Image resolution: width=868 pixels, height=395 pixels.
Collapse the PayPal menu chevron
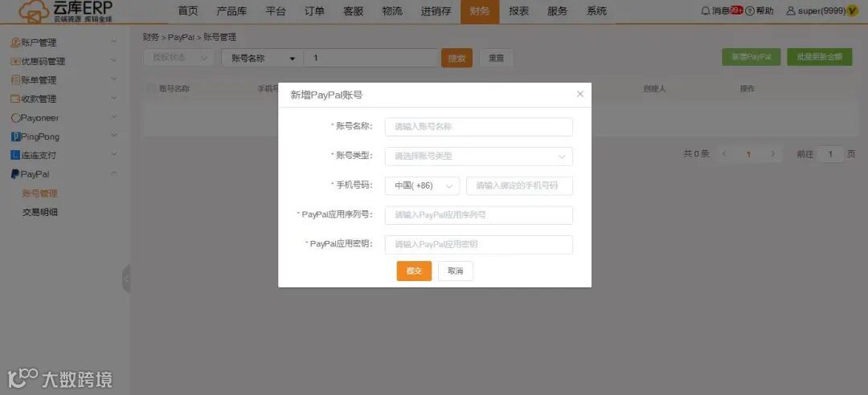click(113, 173)
